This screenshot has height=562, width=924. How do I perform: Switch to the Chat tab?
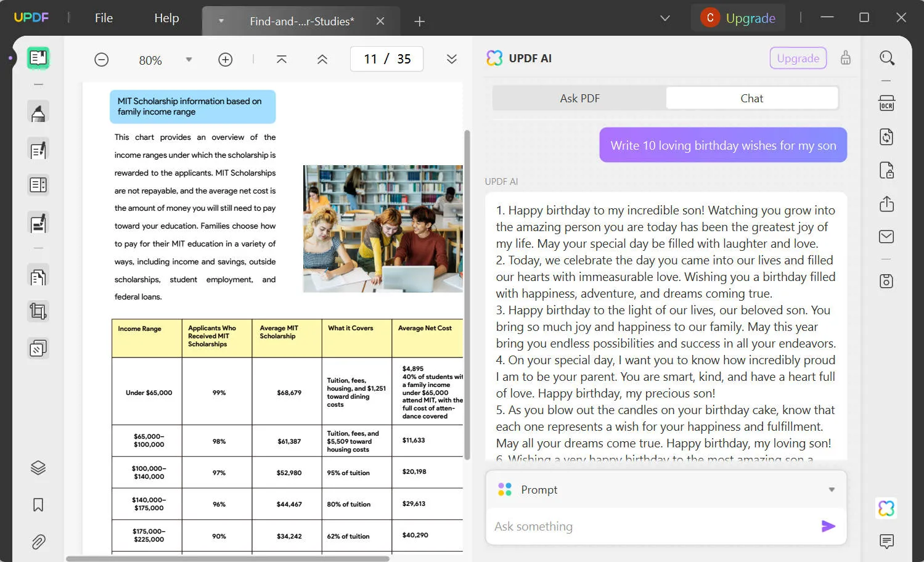click(x=752, y=99)
